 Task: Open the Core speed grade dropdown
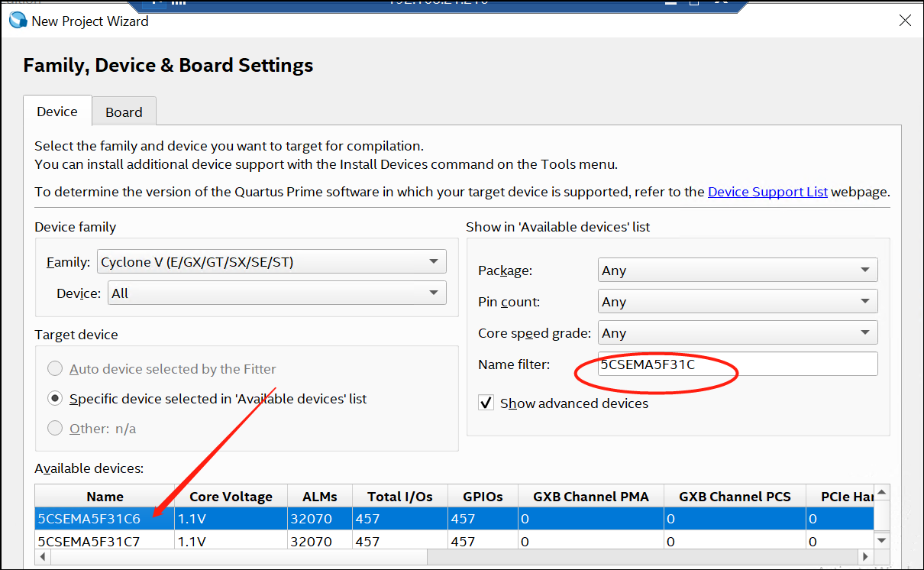coord(738,333)
